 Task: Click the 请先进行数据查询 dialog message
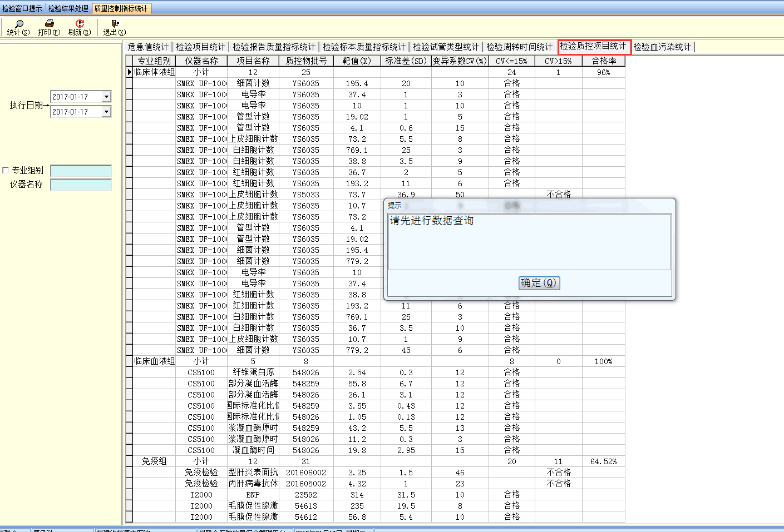(x=432, y=221)
